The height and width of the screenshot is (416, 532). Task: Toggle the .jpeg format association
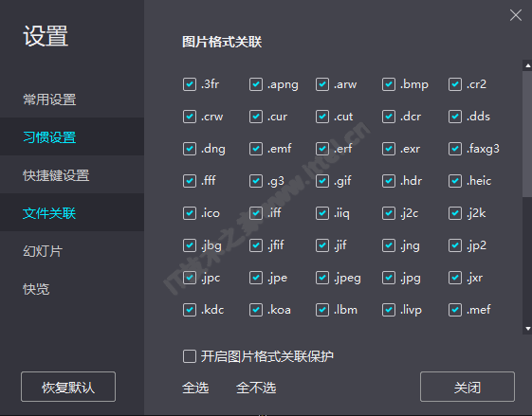322,278
